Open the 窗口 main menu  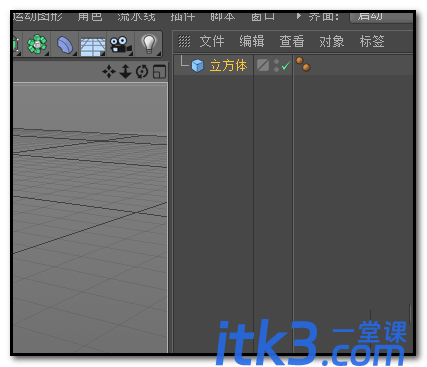tap(263, 16)
